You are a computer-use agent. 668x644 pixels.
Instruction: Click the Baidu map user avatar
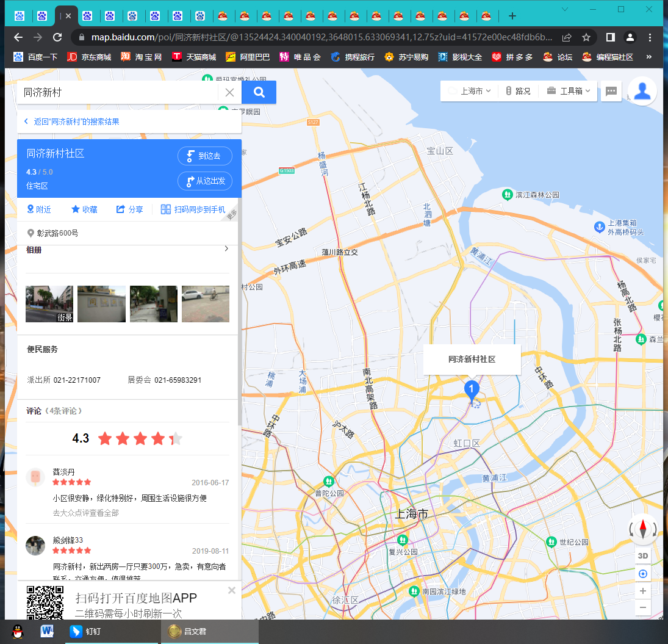tap(642, 91)
